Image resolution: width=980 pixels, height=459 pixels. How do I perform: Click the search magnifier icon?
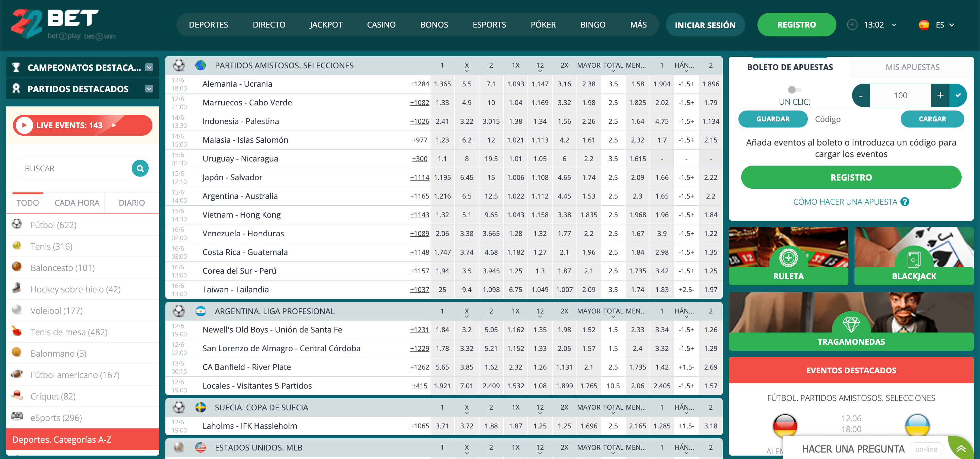140,168
